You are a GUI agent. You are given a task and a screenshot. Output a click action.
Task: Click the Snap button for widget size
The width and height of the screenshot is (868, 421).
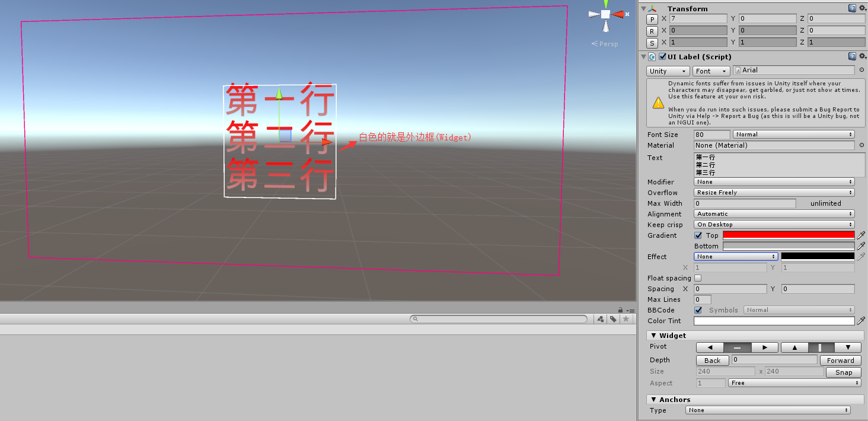coord(843,372)
